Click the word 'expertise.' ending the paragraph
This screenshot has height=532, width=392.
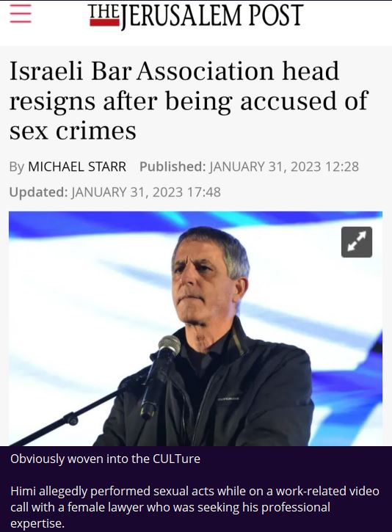37,523
